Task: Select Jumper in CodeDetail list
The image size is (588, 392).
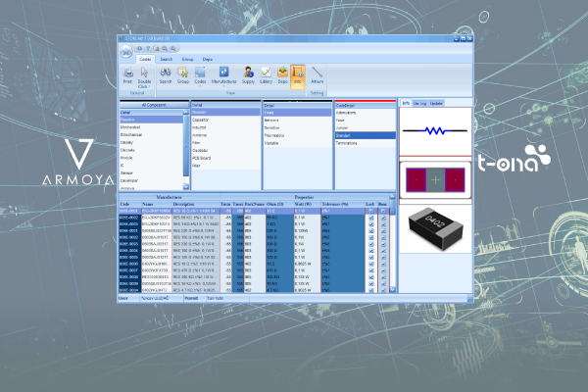Action: tap(366, 128)
